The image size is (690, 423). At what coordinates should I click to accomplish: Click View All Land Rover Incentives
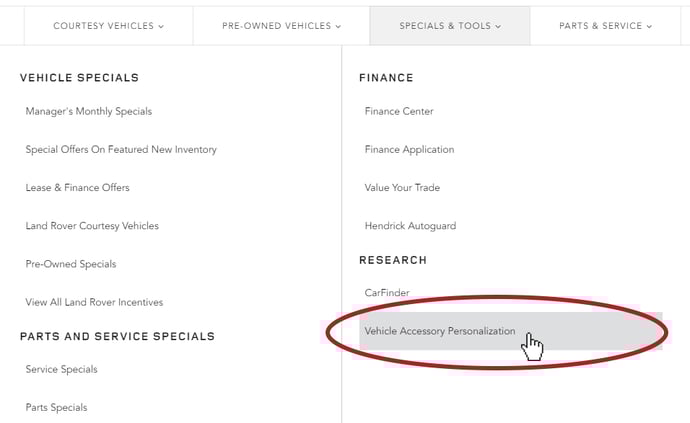tap(94, 302)
